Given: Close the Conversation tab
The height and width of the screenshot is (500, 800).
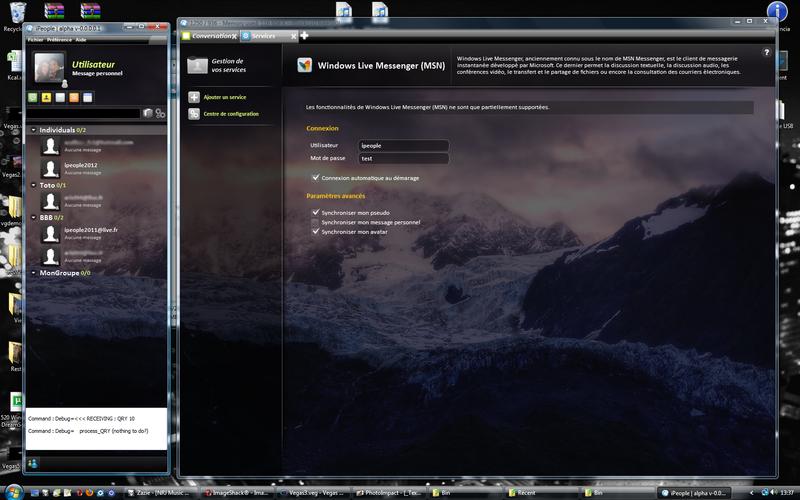Looking at the screenshot, I should pos(234,36).
